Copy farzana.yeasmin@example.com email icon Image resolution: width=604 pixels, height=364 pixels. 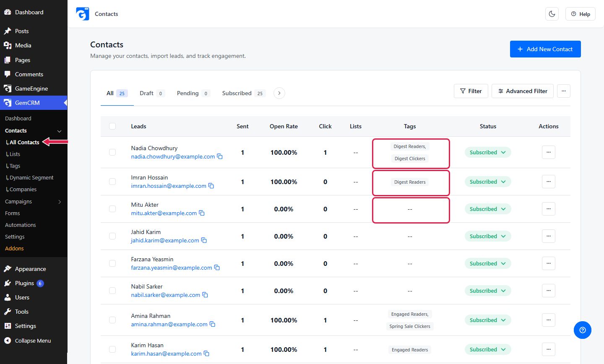coord(217,268)
